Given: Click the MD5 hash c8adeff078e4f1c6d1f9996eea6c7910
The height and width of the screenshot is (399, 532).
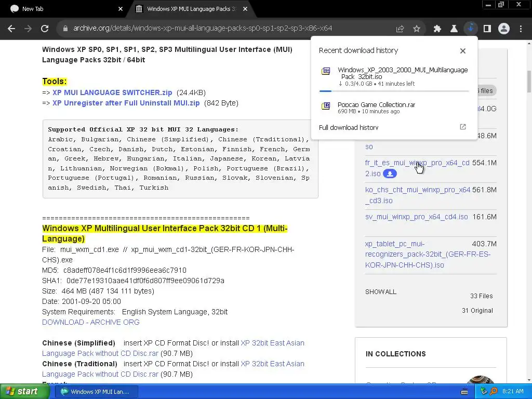Looking at the screenshot, I should (x=125, y=270).
